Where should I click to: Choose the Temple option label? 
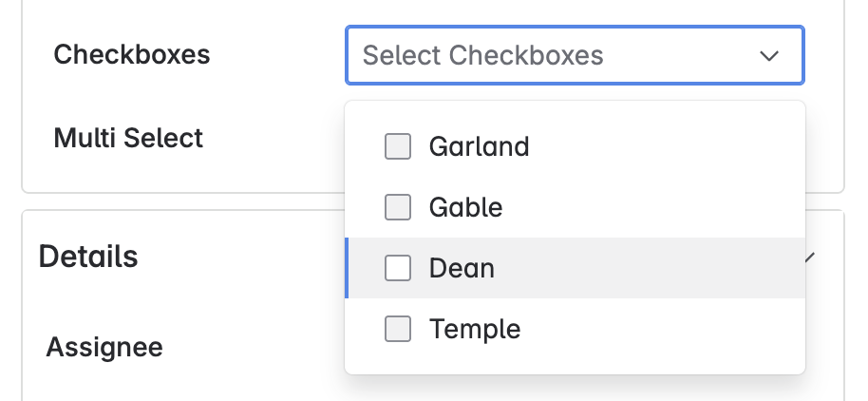[x=475, y=330]
